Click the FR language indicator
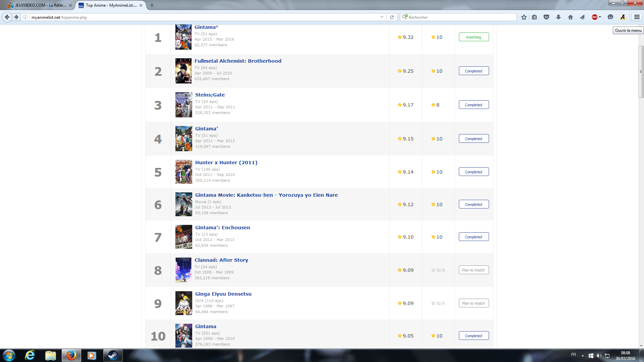Image resolution: width=644 pixels, height=362 pixels. (x=574, y=355)
